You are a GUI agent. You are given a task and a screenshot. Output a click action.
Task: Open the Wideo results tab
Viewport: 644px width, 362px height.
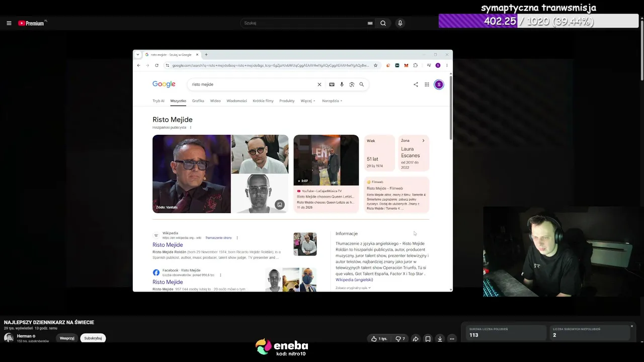point(215,101)
